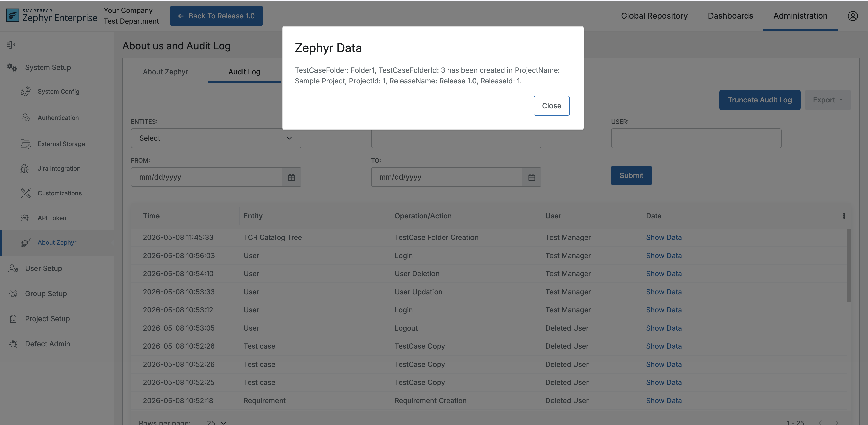Open Dashboards
The width and height of the screenshot is (868, 425).
click(730, 16)
